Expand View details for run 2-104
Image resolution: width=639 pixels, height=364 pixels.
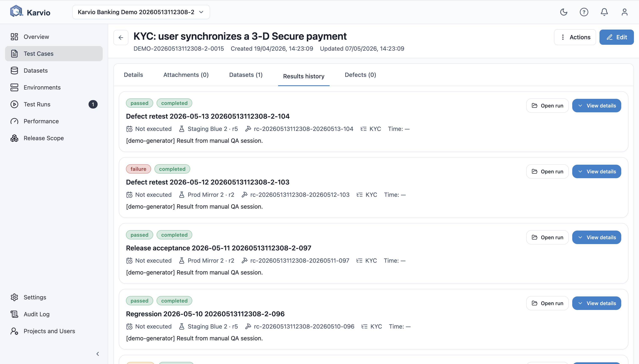[597, 106]
